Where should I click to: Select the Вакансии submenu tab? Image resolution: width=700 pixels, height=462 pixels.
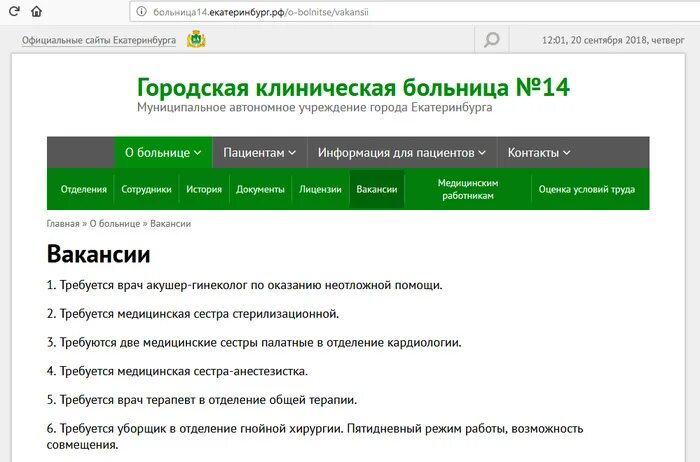[377, 189]
